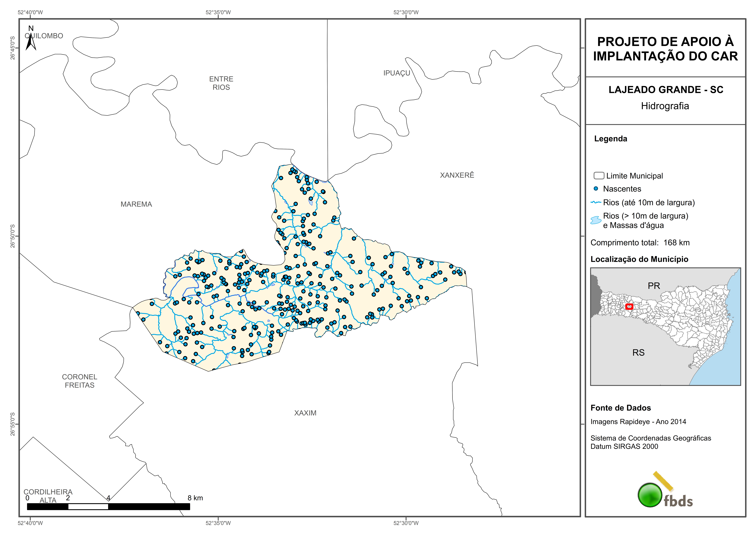Click the narrow rivers wavy line legend symbol

coord(596,202)
